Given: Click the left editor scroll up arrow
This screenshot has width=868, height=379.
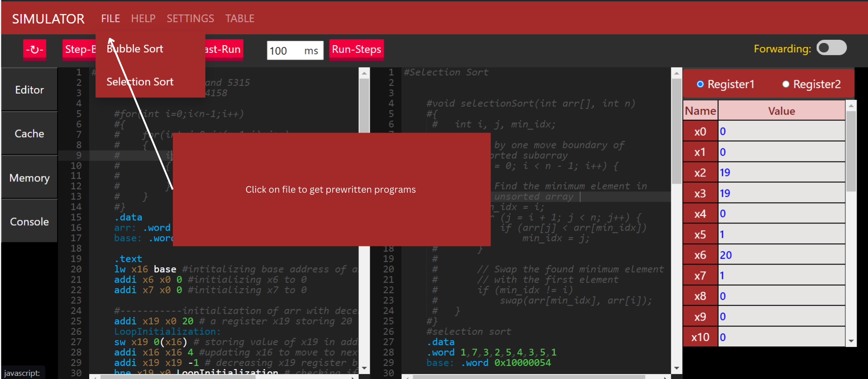Looking at the screenshot, I should (x=364, y=73).
